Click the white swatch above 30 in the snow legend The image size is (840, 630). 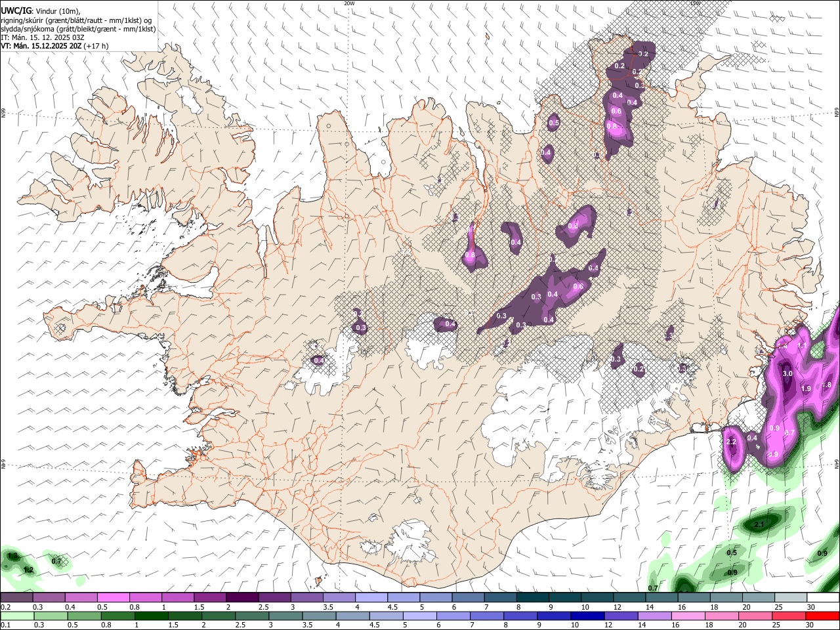pyautogui.click(x=822, y=597)
